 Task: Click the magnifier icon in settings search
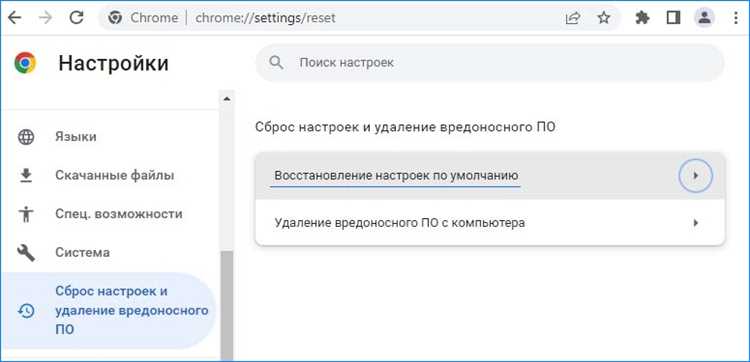point(276,63)
